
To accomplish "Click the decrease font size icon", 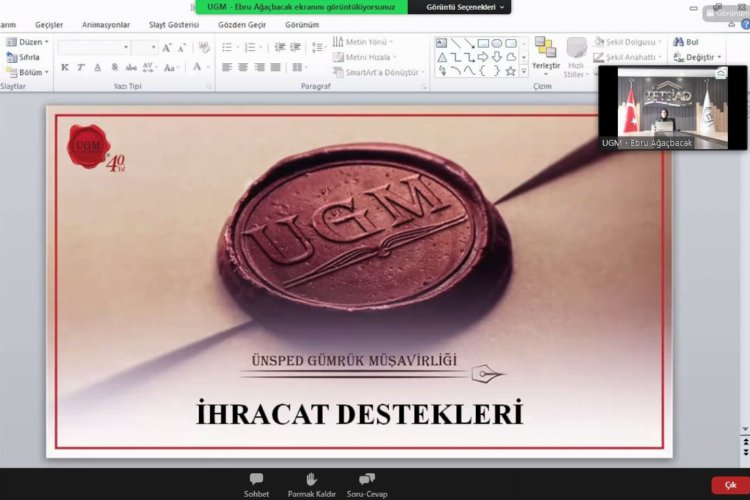I will (182, 47).
